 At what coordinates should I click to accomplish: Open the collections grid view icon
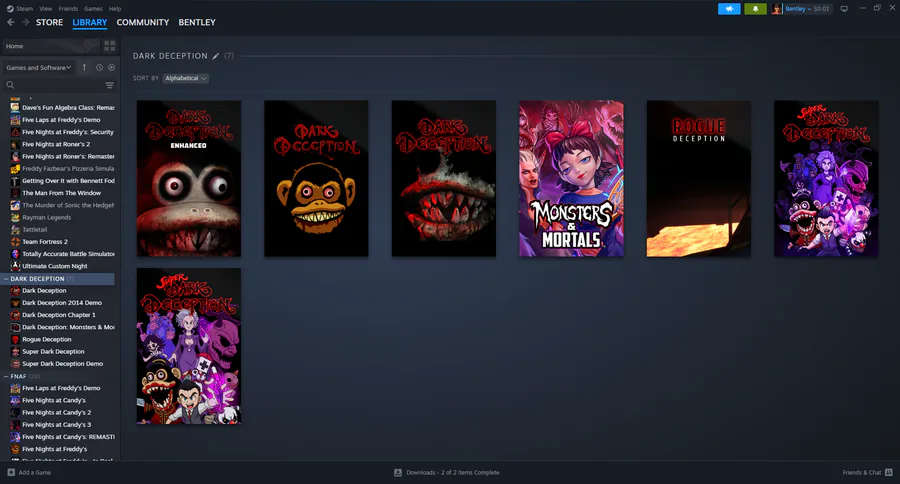point(110,46)
